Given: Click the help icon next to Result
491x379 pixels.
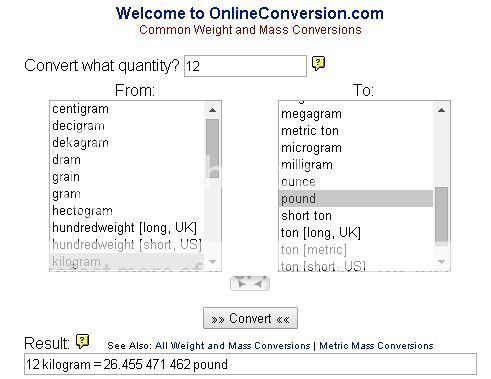Looking at the screenshot, I should (x=82, y=341).
